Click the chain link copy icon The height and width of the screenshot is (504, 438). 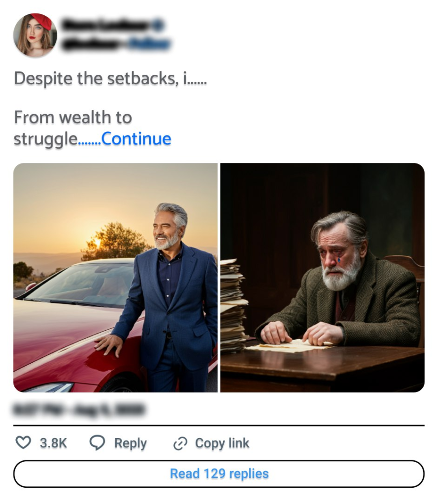[180, 443]
